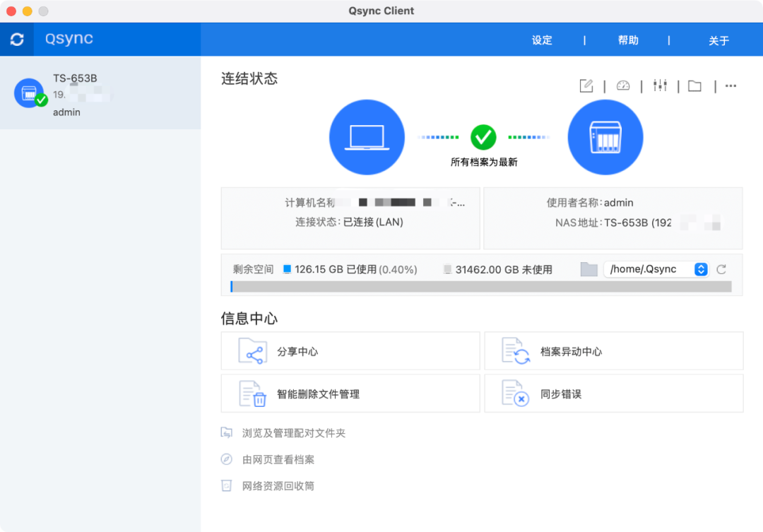Click the compass web view icon

click(226, 459)
